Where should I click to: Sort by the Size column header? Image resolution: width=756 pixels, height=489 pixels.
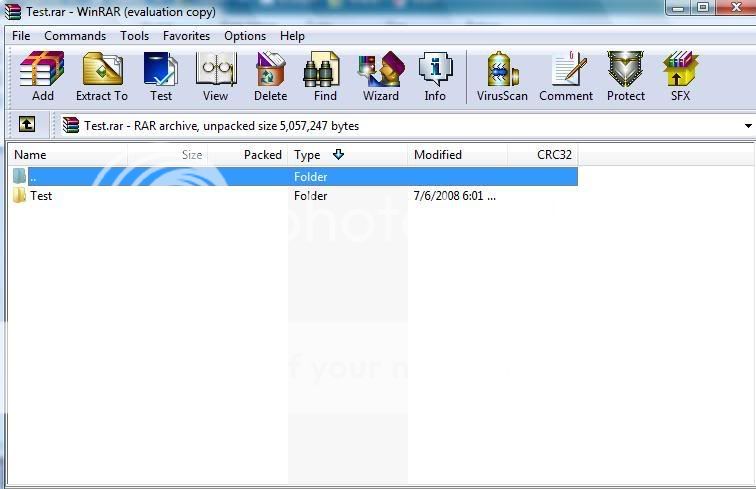pos(167,155)
